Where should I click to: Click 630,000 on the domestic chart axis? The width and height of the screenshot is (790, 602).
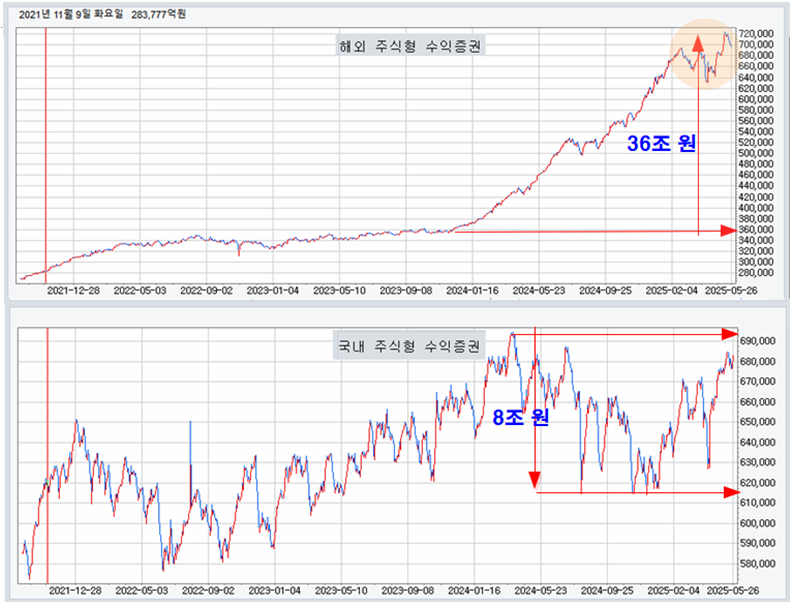[757, 462]
